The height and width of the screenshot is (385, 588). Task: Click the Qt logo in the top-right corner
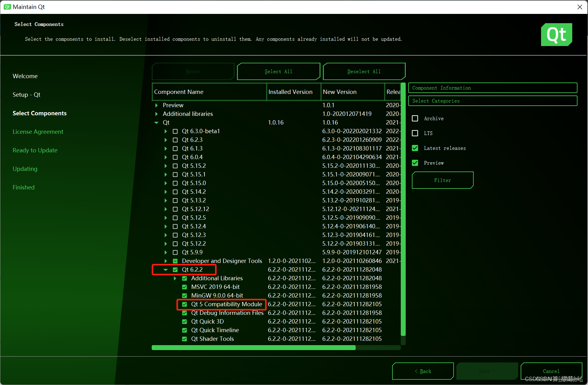pyautogui.click(x=556, y=34)
